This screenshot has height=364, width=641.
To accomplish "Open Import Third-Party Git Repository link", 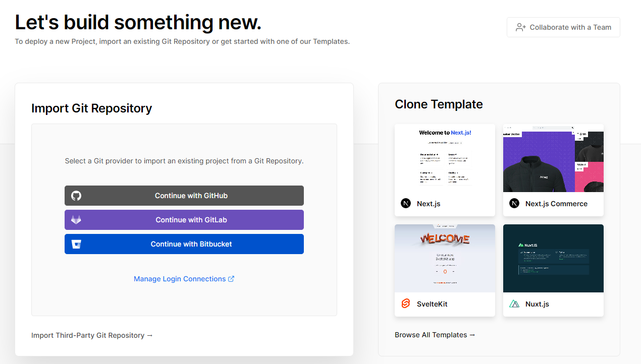I will (x=92, y=335).
